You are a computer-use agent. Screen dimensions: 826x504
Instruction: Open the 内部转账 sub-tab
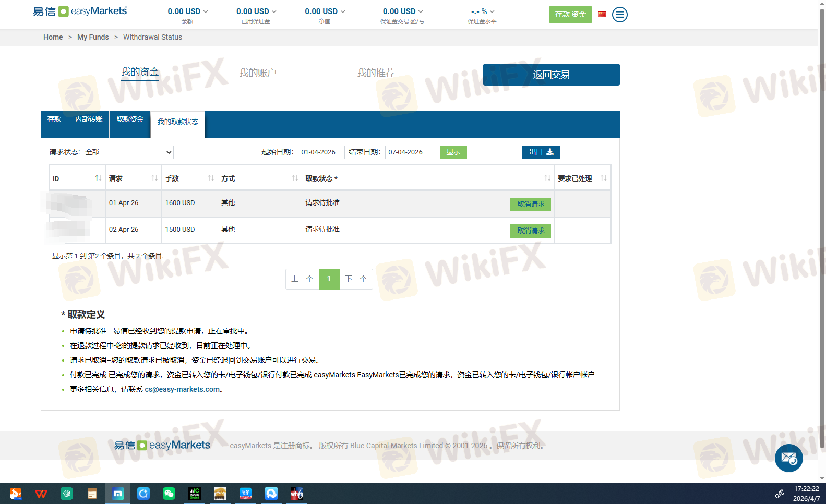tap(89, 124)
